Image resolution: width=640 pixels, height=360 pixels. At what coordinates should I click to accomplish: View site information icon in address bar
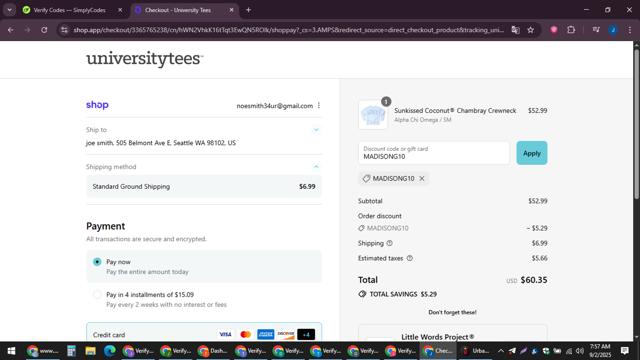(64, 30)
